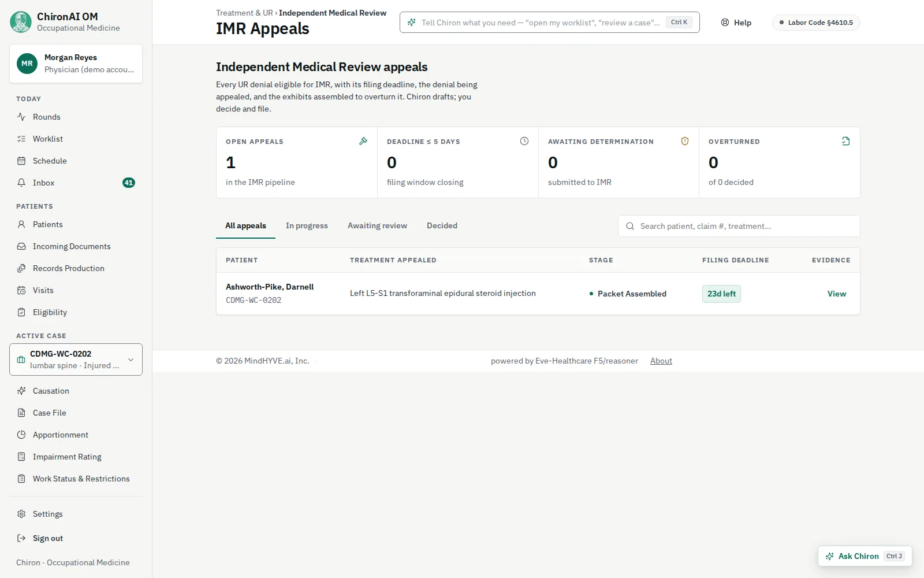Screen dimensions: 924x578
Task: Open the Patients list
Action: point(76,224)
